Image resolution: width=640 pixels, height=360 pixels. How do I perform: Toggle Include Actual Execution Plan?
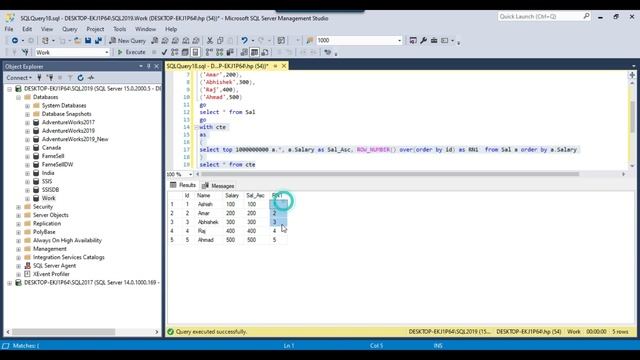[x=209, y=52]
